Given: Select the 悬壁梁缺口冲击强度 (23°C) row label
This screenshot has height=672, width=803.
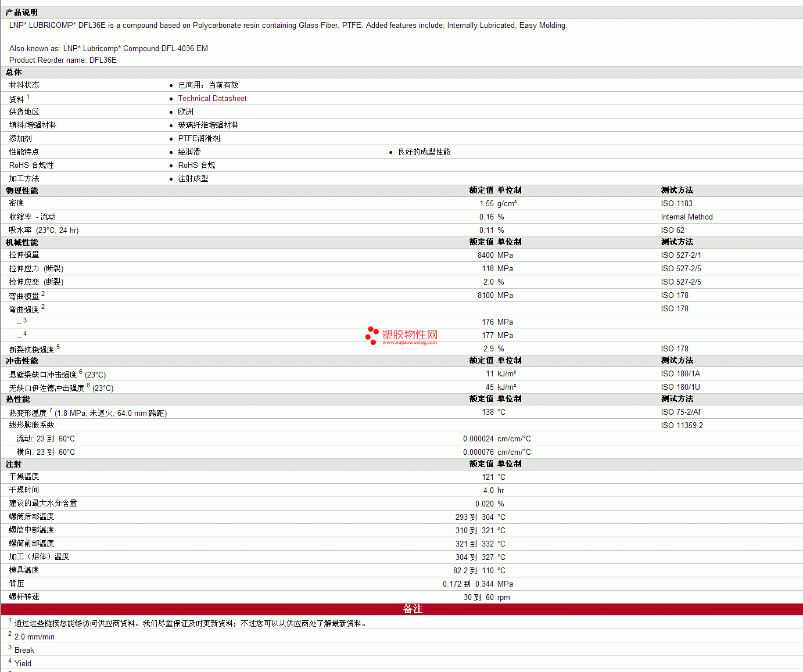Looking at the screenshot, I should click(58, 374).
